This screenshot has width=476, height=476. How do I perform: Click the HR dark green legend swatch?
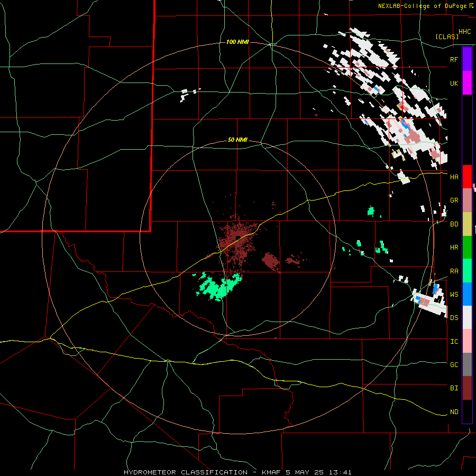point(467,247)
